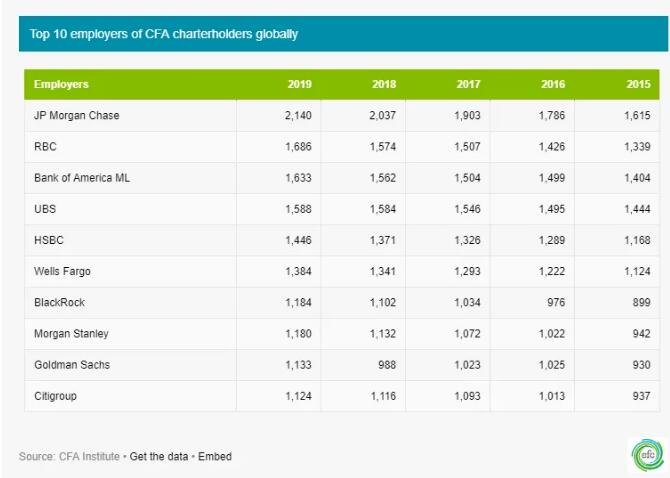Click JP Morgan Chase 2017 value 1,903
Image resolution: width=670 pixels, height=478 pixels.
pyautogui.click(x=467, y=115)
